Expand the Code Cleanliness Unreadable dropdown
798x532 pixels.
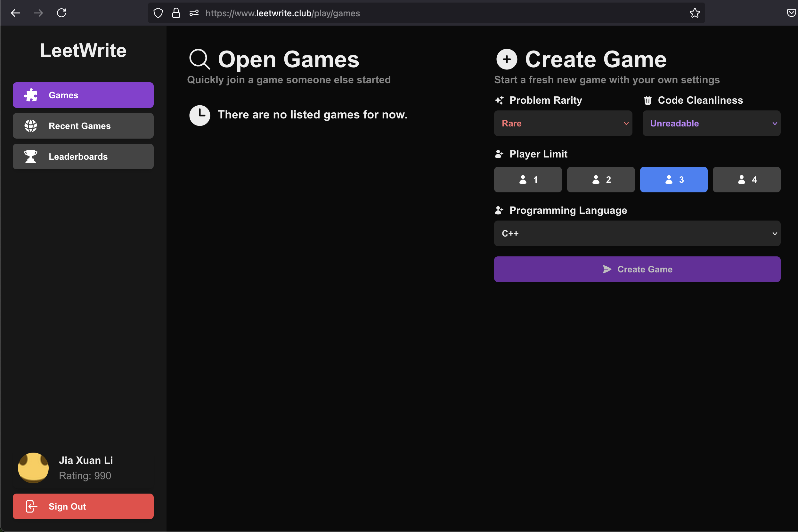[x=711, y=124]
